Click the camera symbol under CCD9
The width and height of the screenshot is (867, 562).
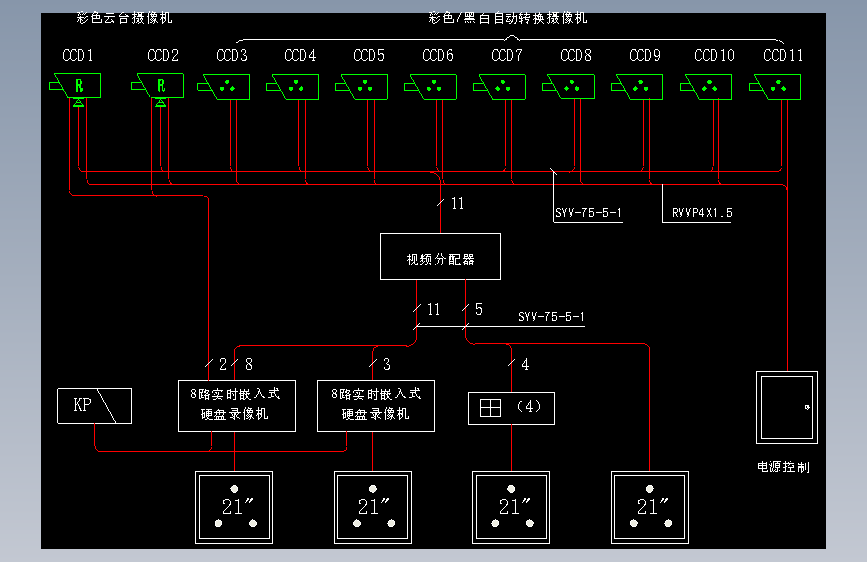point(637,87)
